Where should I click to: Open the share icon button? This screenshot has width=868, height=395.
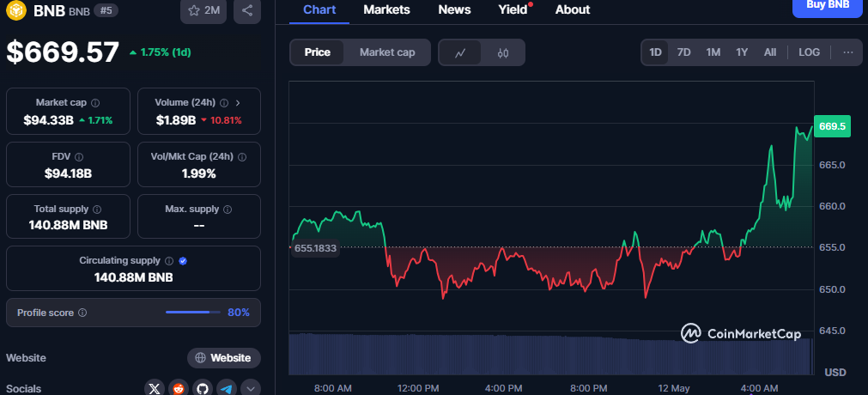[x=247, y=10]
